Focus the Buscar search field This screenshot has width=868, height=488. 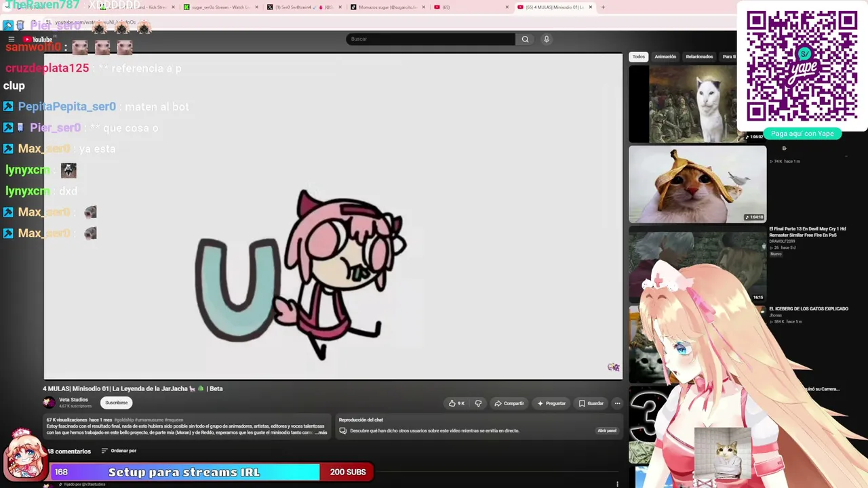(431, 39)
